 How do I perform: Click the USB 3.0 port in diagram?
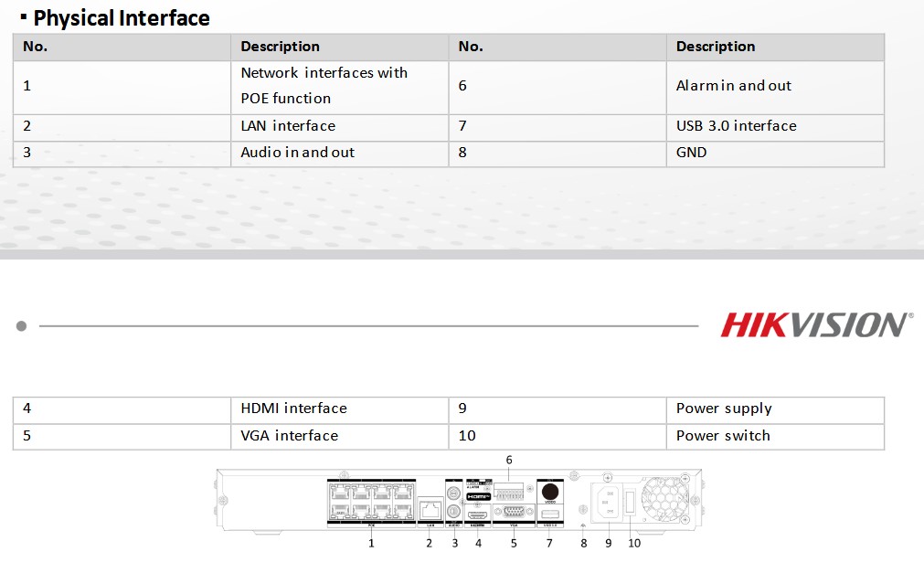(x=549, y=515)
